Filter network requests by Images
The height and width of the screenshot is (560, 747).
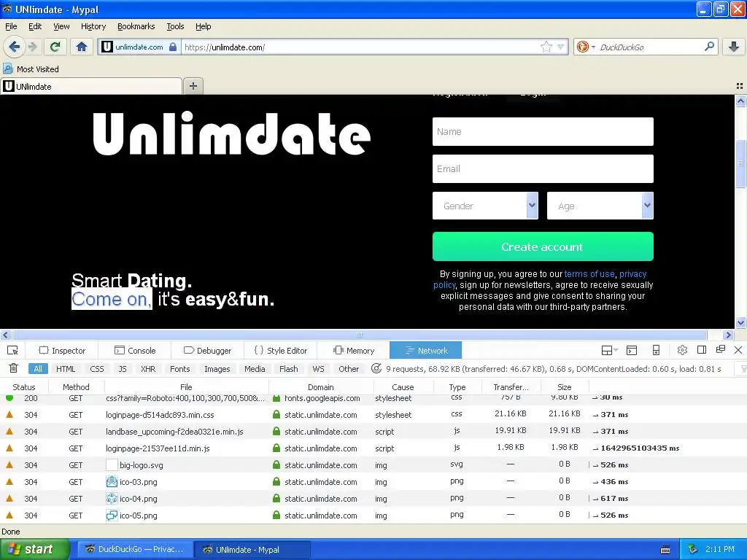217,368
